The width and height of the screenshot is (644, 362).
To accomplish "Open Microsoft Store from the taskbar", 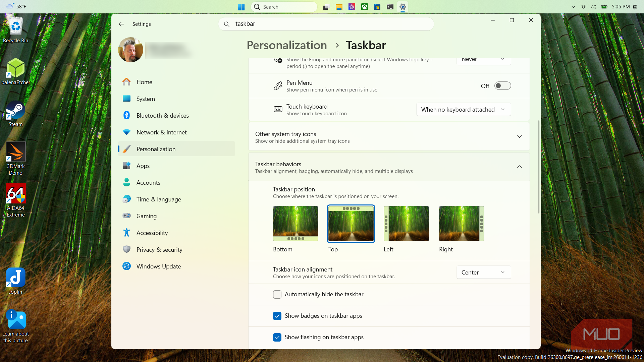I will point(377,7).
